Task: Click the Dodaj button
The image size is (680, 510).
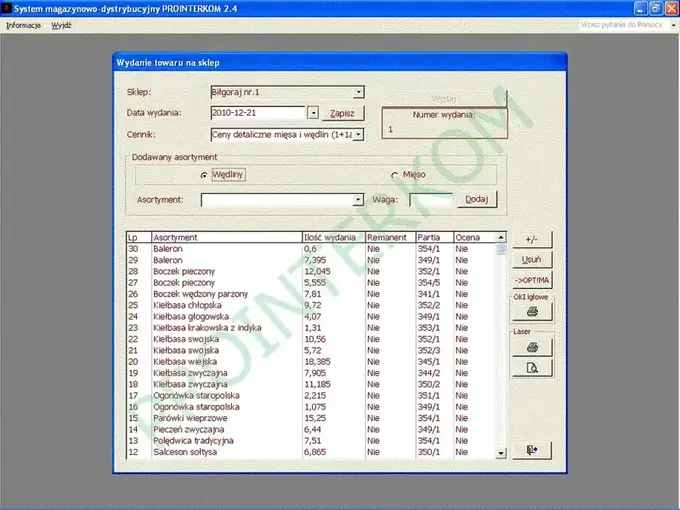Action: (477, 199)
